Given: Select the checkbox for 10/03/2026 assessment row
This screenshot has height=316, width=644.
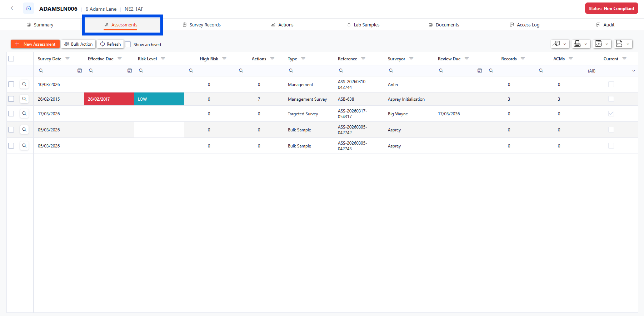Looking at the screenshot, I should tap(11, 84).
